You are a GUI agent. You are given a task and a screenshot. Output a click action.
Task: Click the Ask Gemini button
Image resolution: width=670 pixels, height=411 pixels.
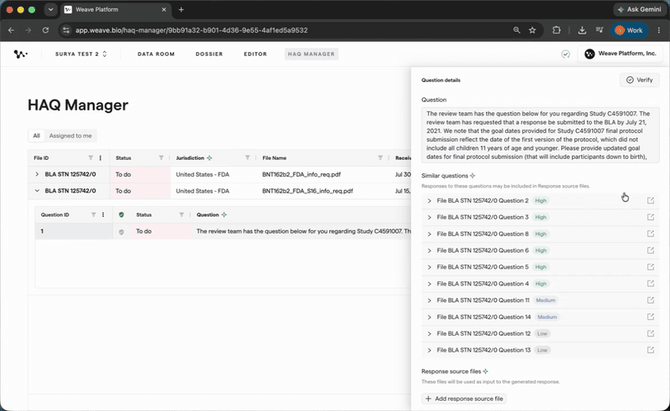(x=640, y=9)
